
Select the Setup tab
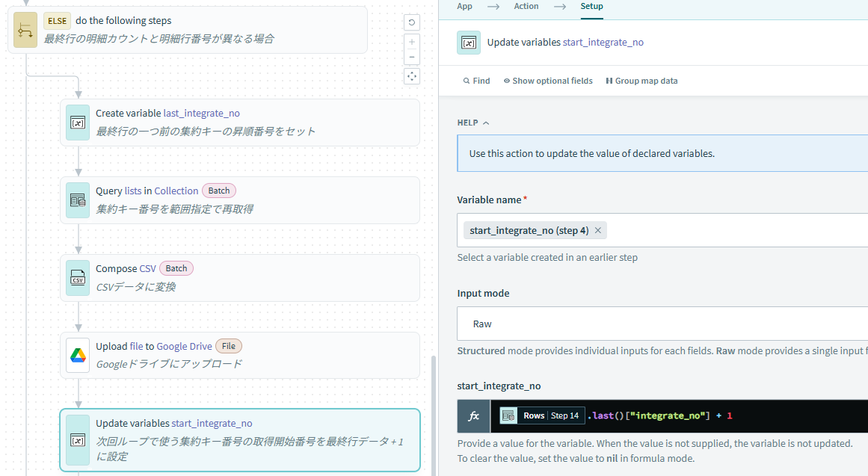coord(592,6)
